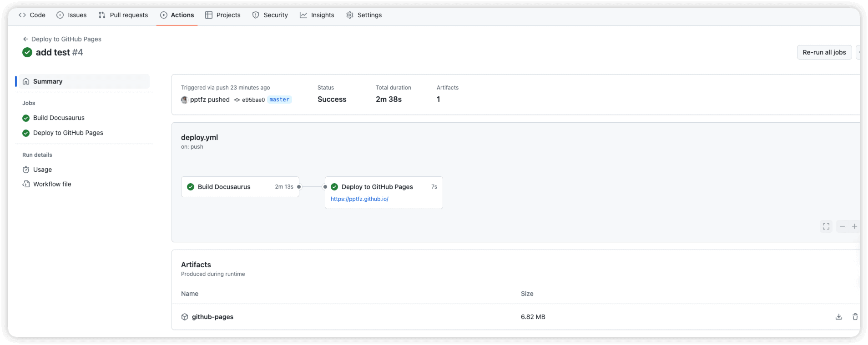
Task: Zoom in the workflow graph with plus
Action: [x=854, y=226]
